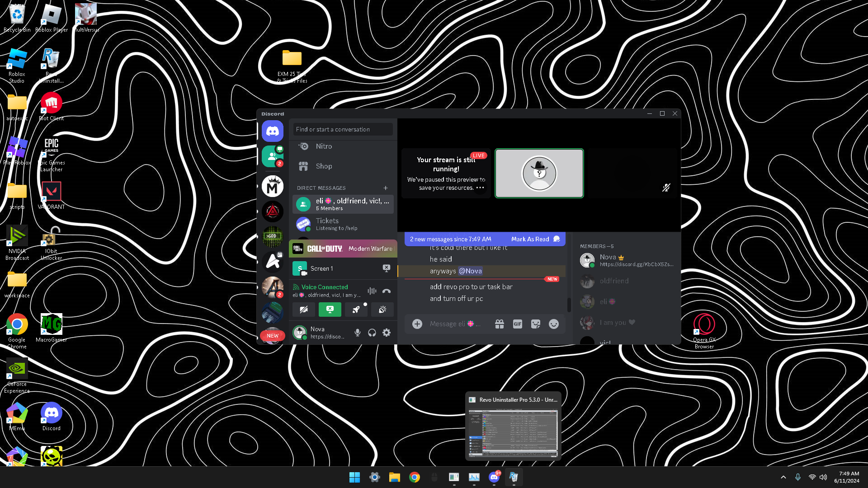Screen dimensions: 868x488
Task: Open the sticker picker
Action: [x=536, y=324]
